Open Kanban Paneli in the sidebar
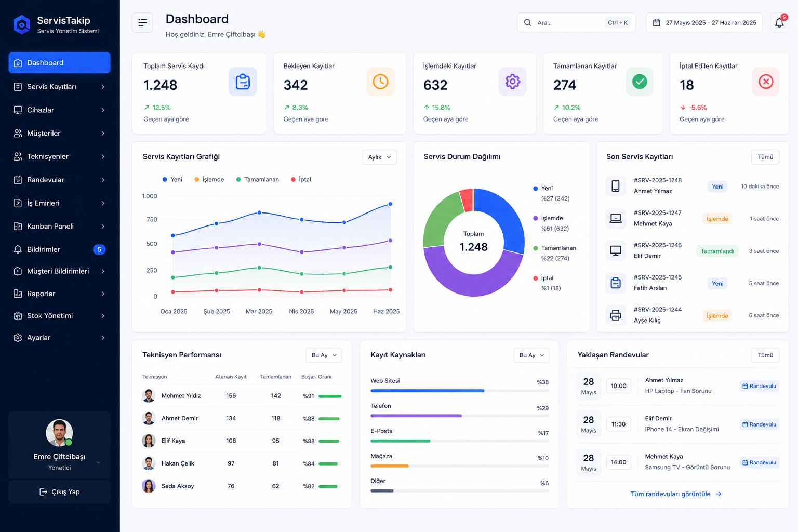Image resolution: width=798 pixels, height=532 pixels. coord(59,226)
